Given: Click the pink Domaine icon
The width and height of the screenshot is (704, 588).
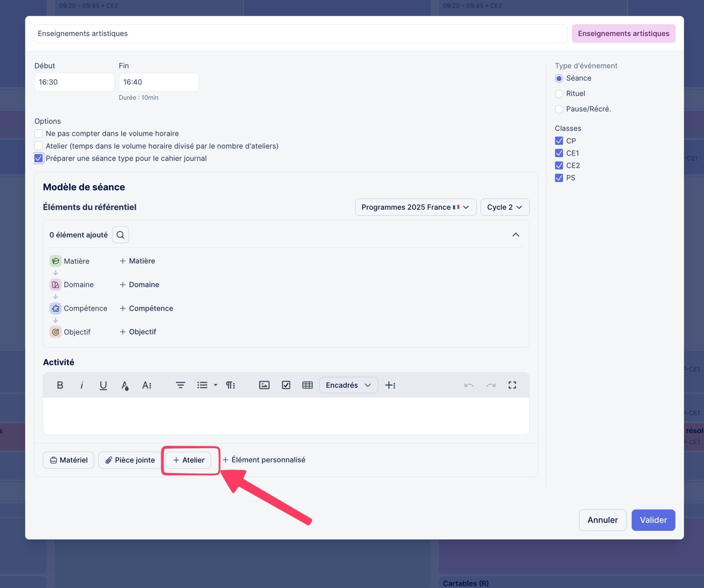Looking at the screenshot, I should [x=55, y=285].
